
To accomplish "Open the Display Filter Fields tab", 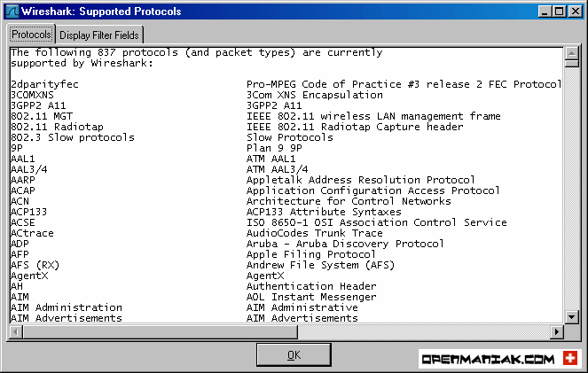I will click(99, 35).
